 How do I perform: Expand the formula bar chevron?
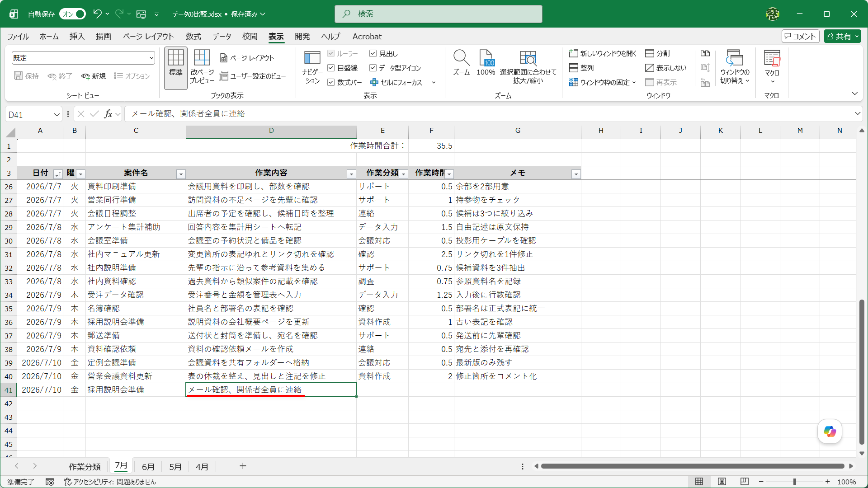point(857,113)
